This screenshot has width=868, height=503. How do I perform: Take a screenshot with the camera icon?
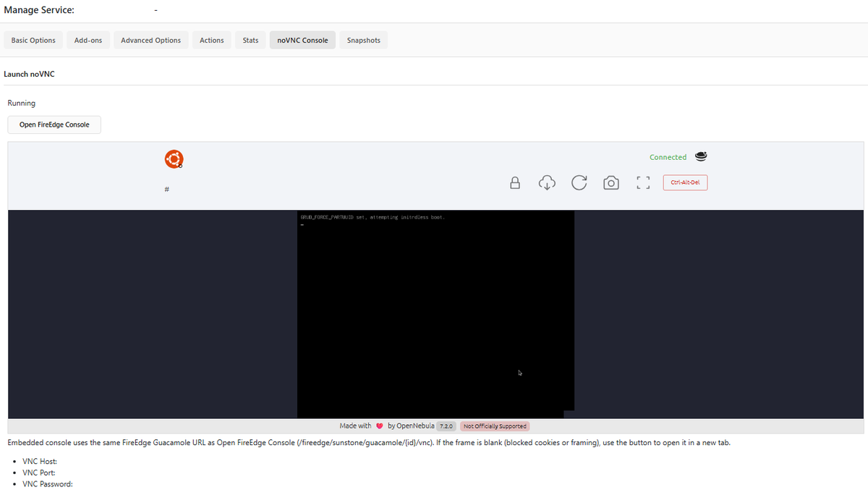(x=610, y=183)
